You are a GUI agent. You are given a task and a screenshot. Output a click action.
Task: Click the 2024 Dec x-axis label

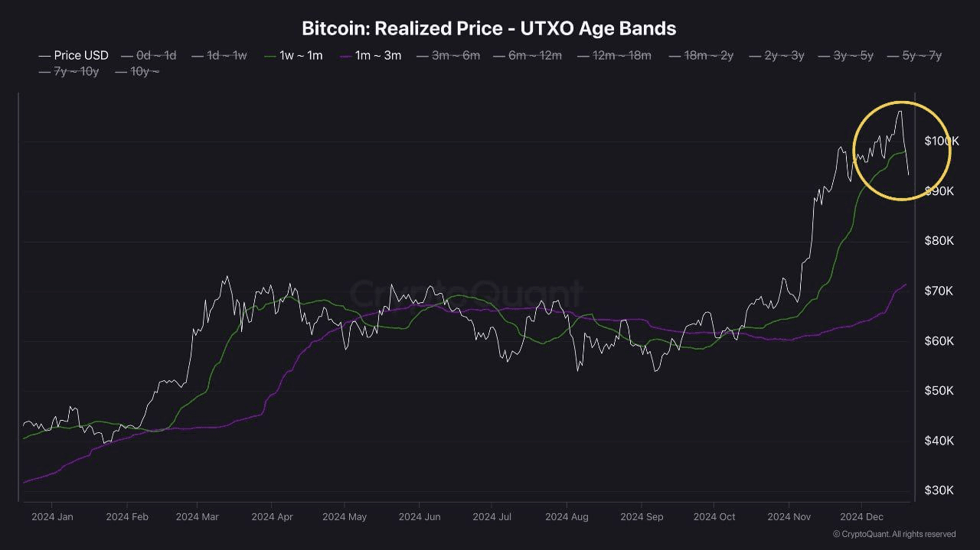pyautogui.click(x=861, y=516)
